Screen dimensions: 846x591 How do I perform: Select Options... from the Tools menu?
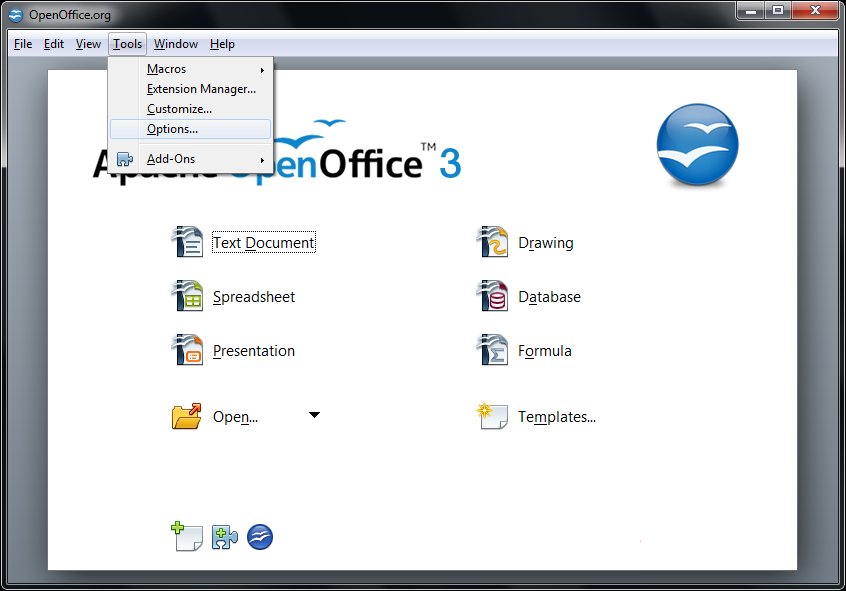172,129
